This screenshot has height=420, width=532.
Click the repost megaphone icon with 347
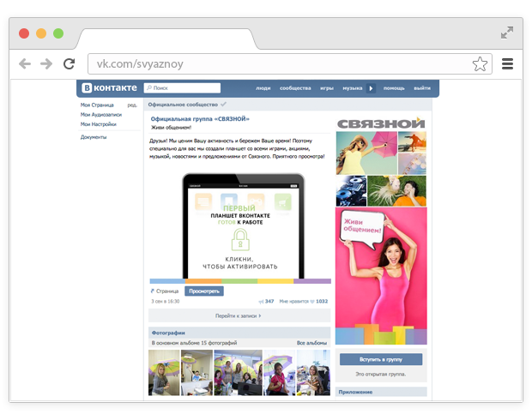click(261, 302)
